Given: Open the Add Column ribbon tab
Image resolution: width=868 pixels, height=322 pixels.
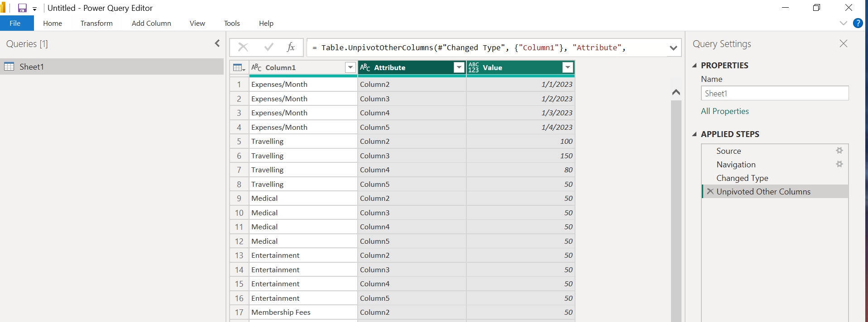Looking at the screenshot, I should [x=151, y=23].
